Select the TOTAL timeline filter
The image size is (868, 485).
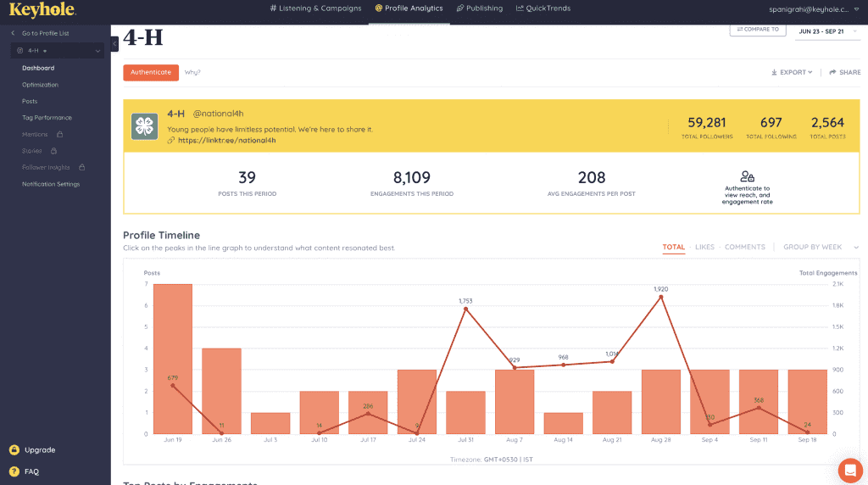tap(674, 248)
